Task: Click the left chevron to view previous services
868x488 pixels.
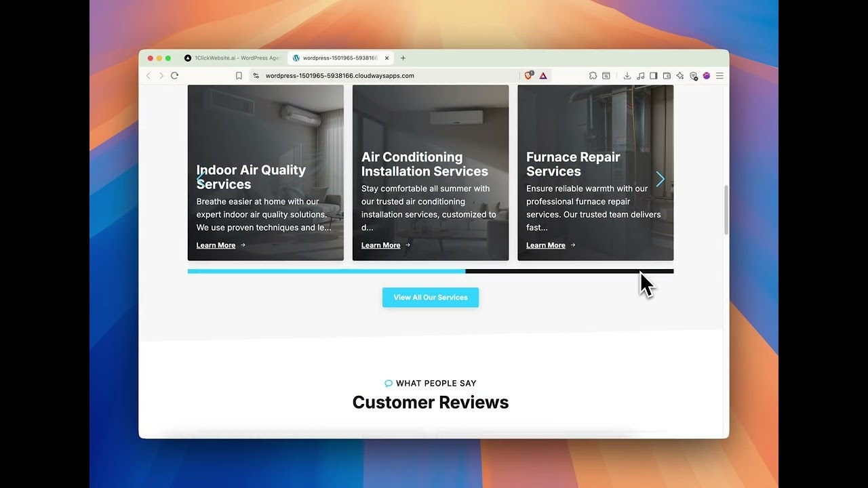Action: pos(201,178)
